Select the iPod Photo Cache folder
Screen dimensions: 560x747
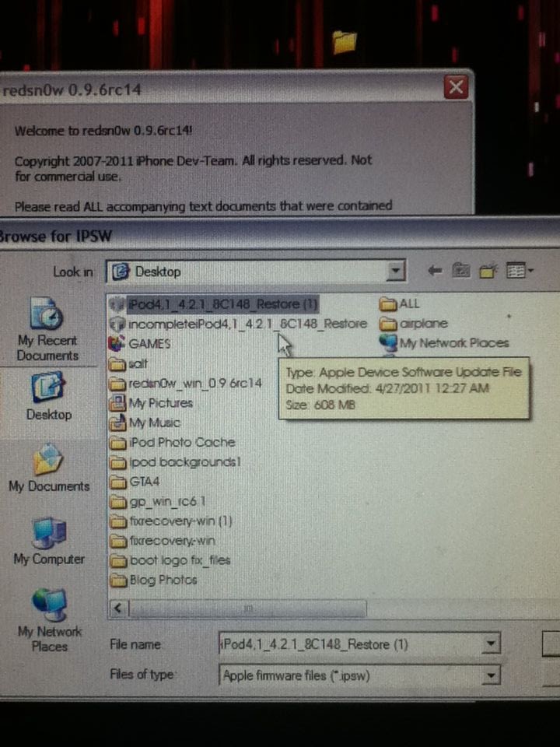click(173, 443)
